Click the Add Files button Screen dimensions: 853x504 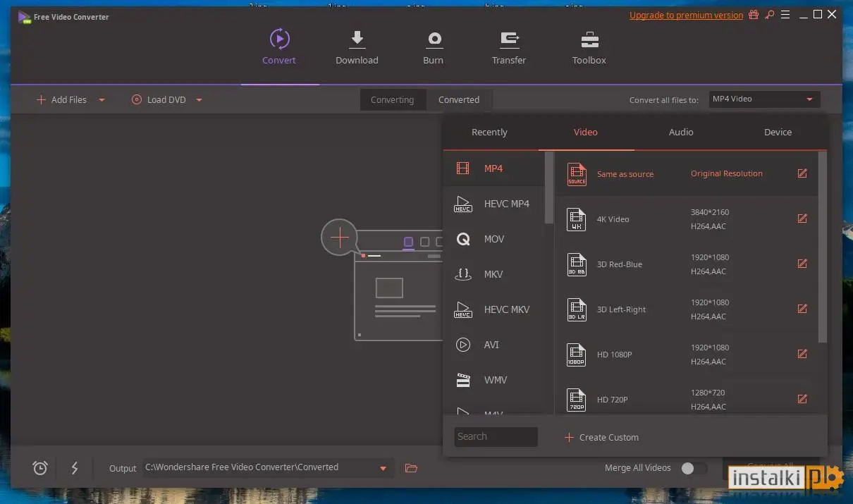click(61, 100)
